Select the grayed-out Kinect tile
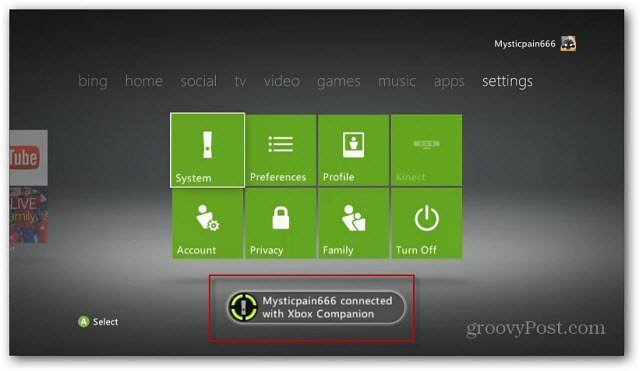Viewport: 640px width, 371px height. [427, 150]
